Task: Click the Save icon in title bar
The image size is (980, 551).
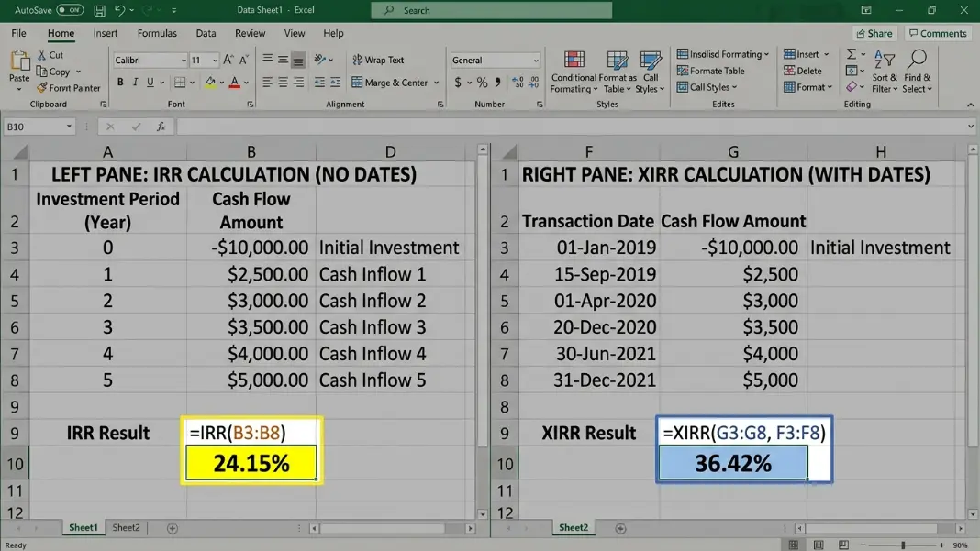Action: pos(99,10)
